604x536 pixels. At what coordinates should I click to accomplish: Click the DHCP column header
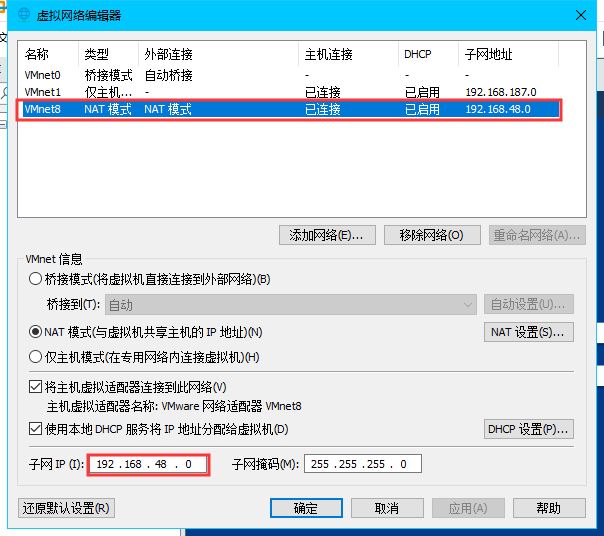click(x=418, y=54)
